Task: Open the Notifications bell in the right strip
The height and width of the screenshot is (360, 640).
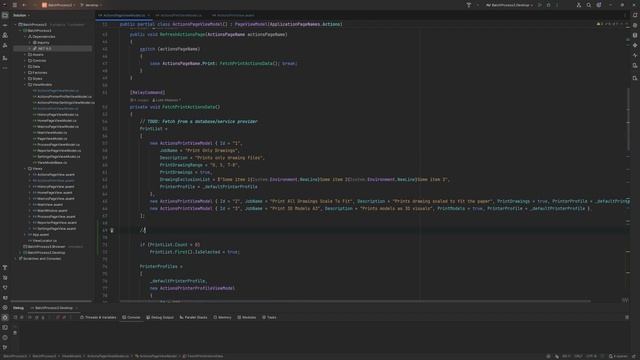Action: (635, 15)
